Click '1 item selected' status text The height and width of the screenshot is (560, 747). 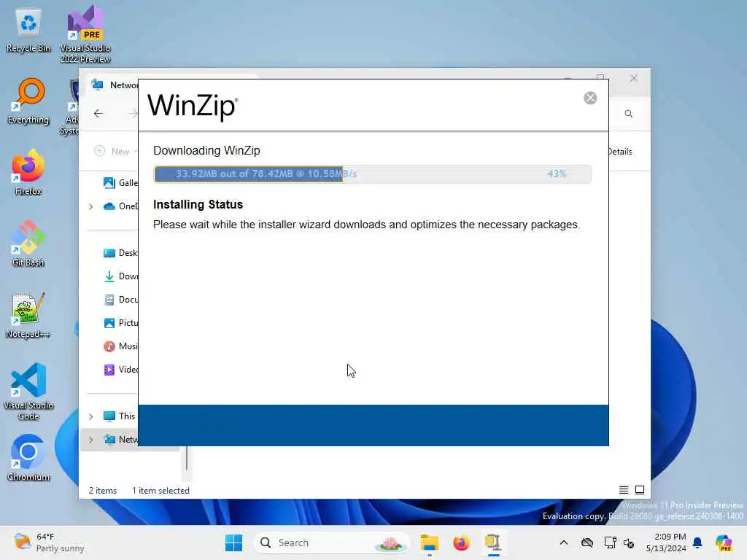[x=160, y=491]
